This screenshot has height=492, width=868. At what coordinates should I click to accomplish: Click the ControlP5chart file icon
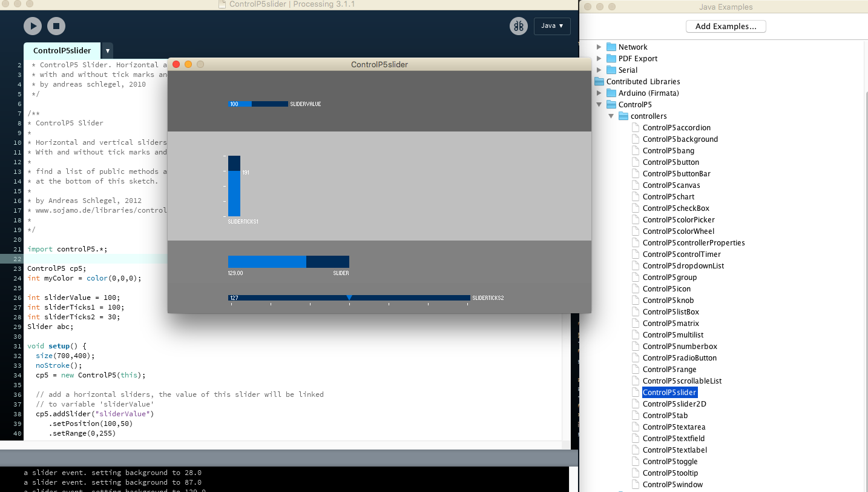[x=636, y=196]
